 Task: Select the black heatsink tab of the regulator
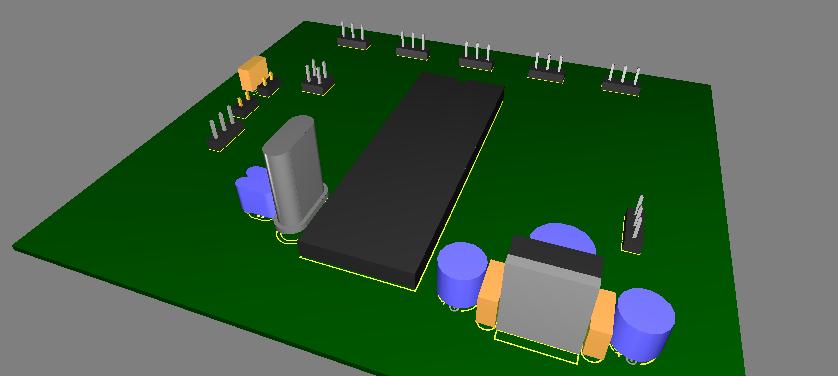[x=556, y=255]
